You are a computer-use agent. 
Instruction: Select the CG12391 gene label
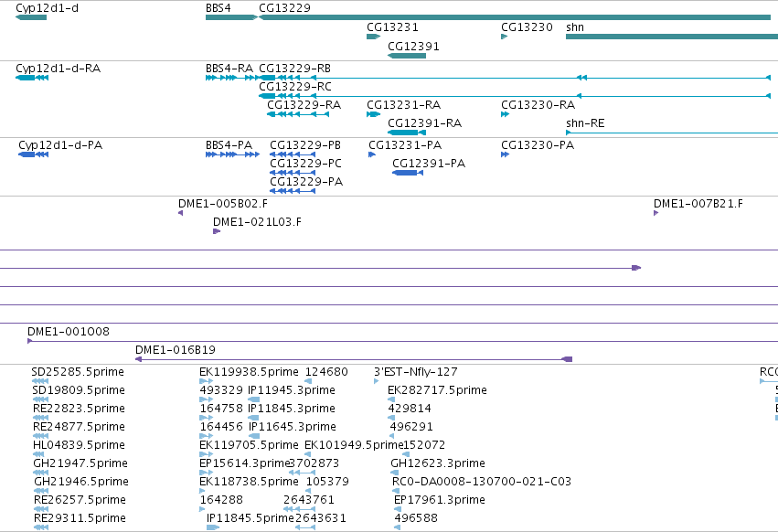coord(413,47)
